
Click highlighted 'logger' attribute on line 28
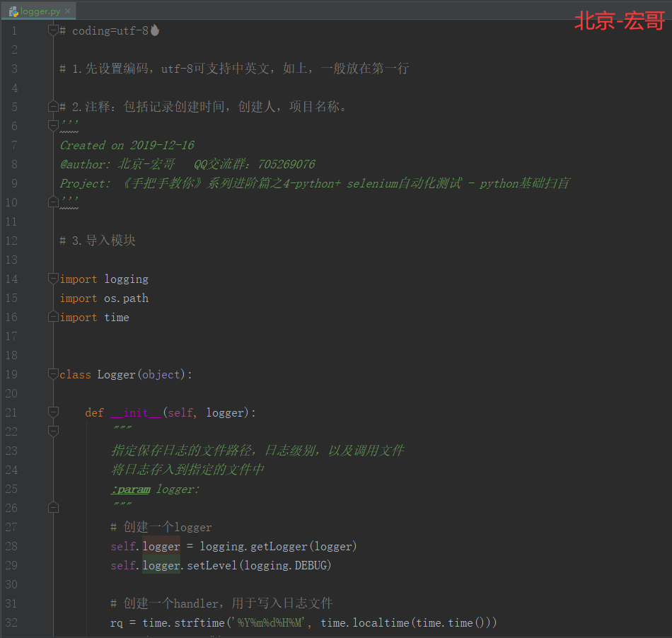[x=161, y=546]
